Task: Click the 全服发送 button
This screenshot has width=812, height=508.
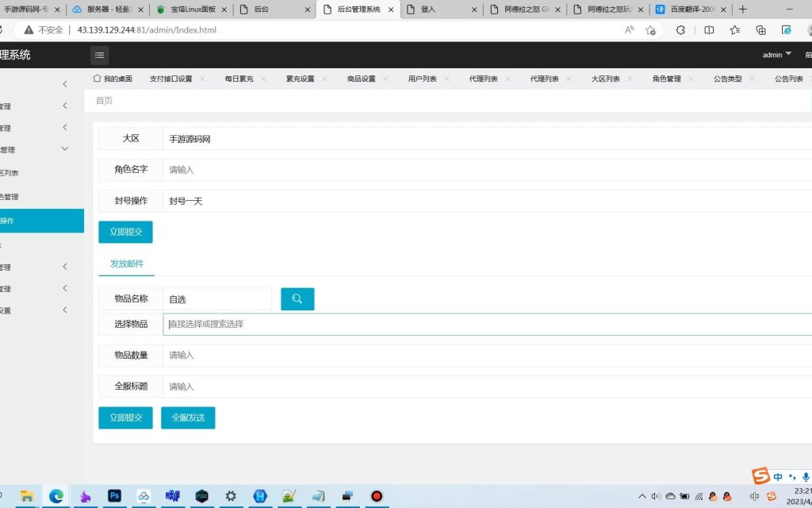Action: click(188, 418)
